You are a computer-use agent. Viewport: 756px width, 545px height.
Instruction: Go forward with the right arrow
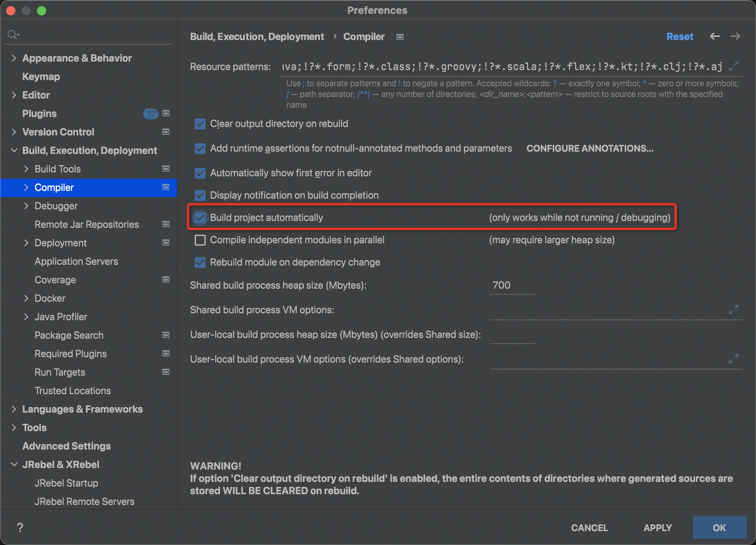point(736,36)
